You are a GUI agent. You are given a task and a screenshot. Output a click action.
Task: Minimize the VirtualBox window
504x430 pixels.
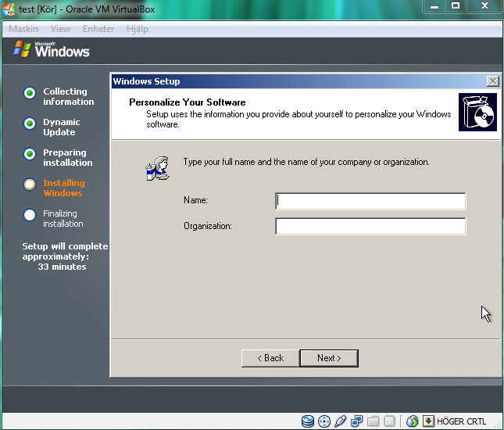click(x=434, y=6)
